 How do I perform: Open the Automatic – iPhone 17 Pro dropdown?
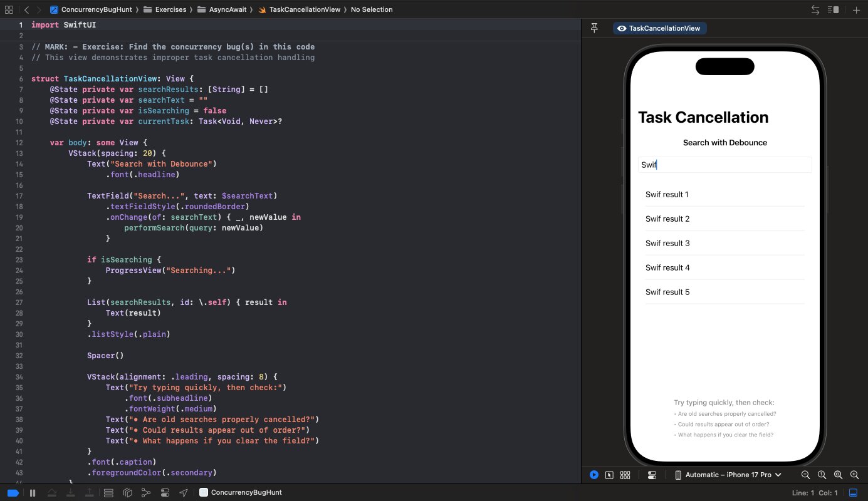pyautogui.click(x=728, y=475)
